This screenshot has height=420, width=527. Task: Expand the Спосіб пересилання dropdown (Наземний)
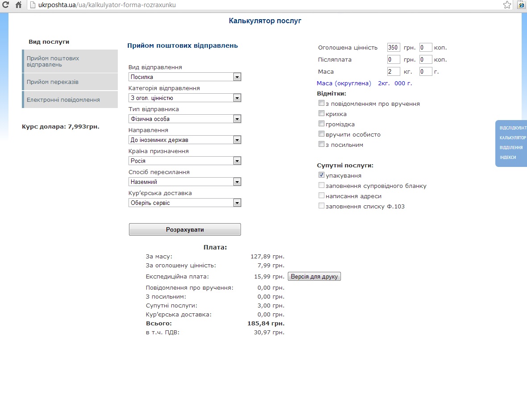tap(185, 182)
